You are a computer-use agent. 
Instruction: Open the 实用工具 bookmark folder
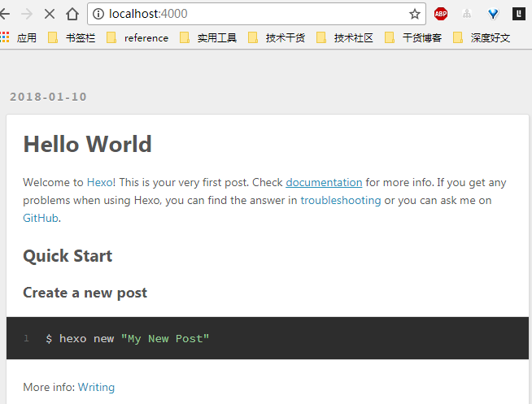point(208,37)
